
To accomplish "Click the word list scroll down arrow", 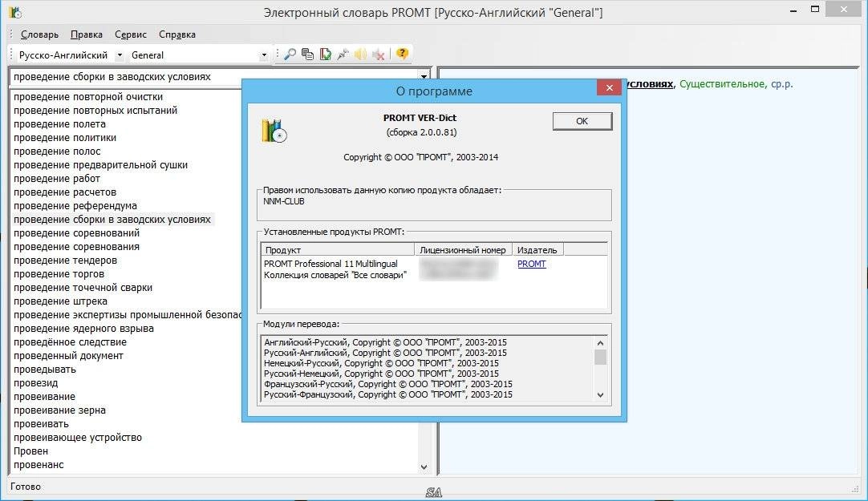I will [x=424, y=467].
